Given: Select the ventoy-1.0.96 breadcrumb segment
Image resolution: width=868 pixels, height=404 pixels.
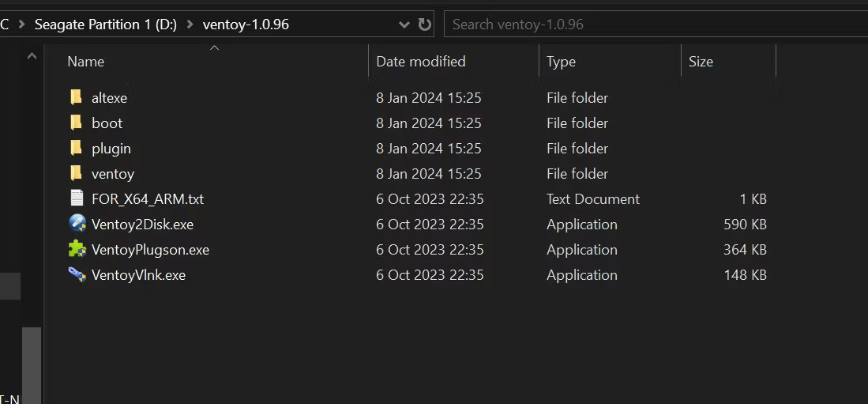Looking at the screenshot, I should click(246, 25).
